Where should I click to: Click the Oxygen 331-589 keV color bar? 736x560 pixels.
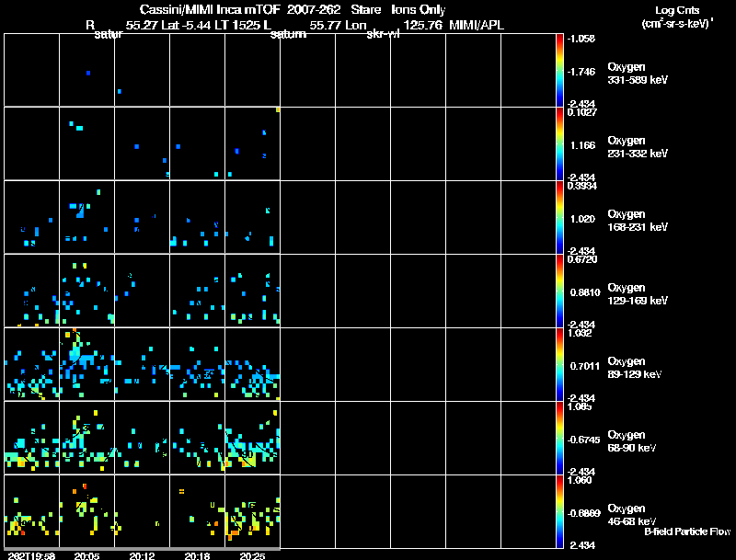pos(559,70)
